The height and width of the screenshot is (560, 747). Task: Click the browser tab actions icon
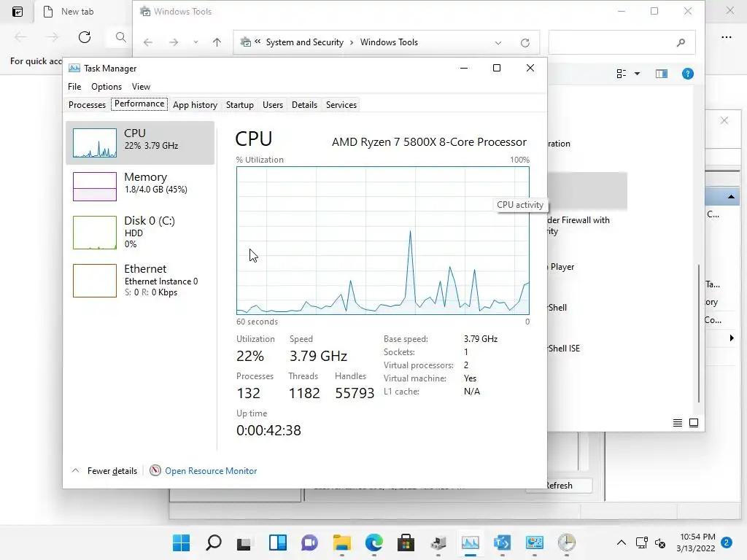(x=18, y=12)
